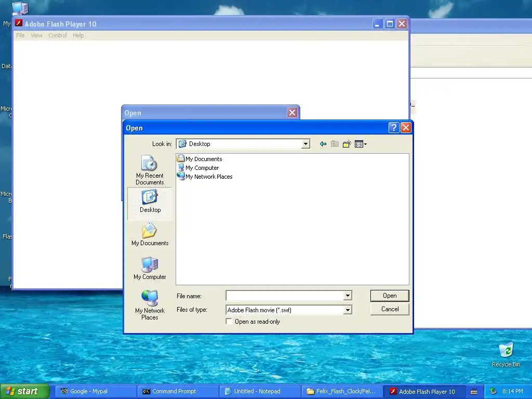Select My Network Places in places bar
532x399 pixels.
(150, 305)
